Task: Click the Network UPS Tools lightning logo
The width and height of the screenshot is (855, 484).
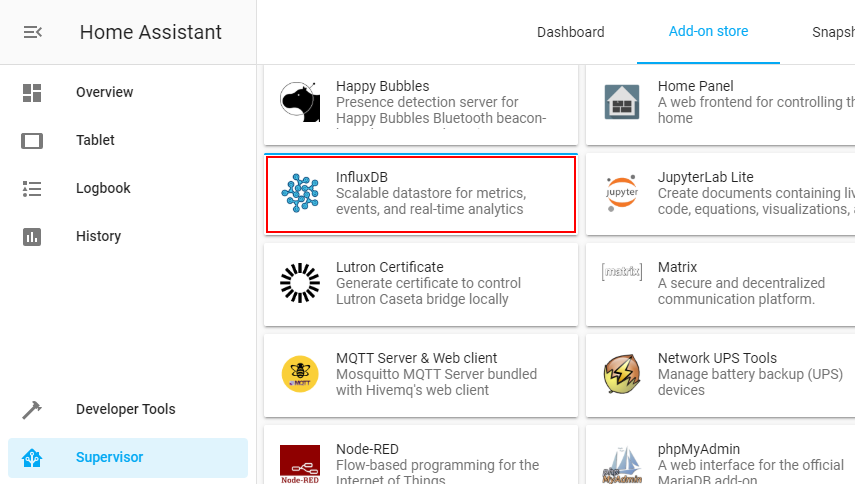Action: click(622, 374)
